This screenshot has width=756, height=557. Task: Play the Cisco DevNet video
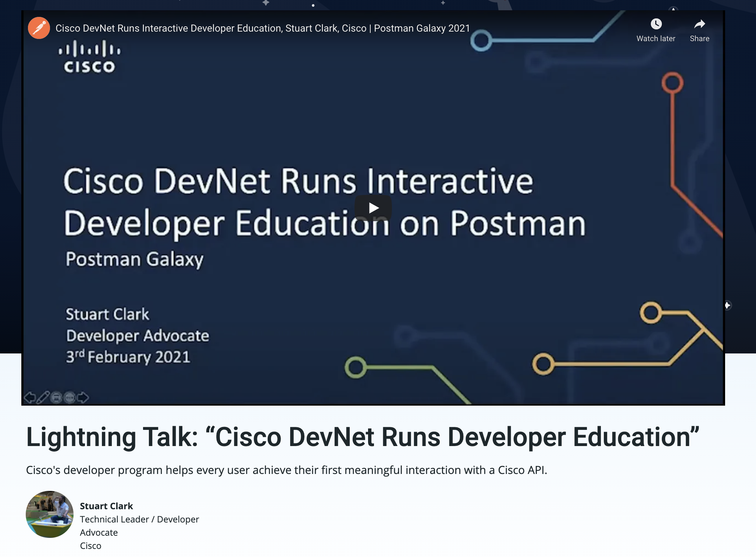pos(373,208)
